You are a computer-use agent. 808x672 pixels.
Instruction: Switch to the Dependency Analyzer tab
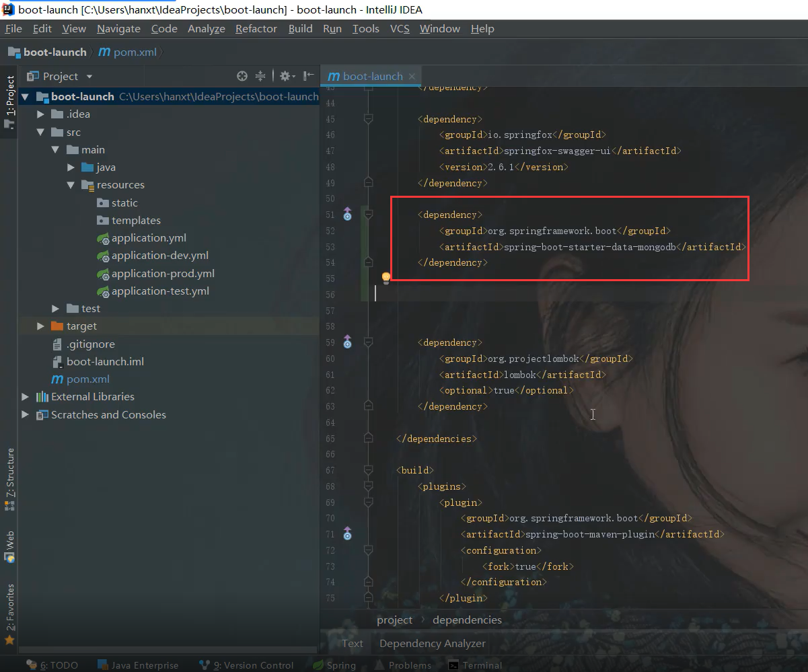433,643
